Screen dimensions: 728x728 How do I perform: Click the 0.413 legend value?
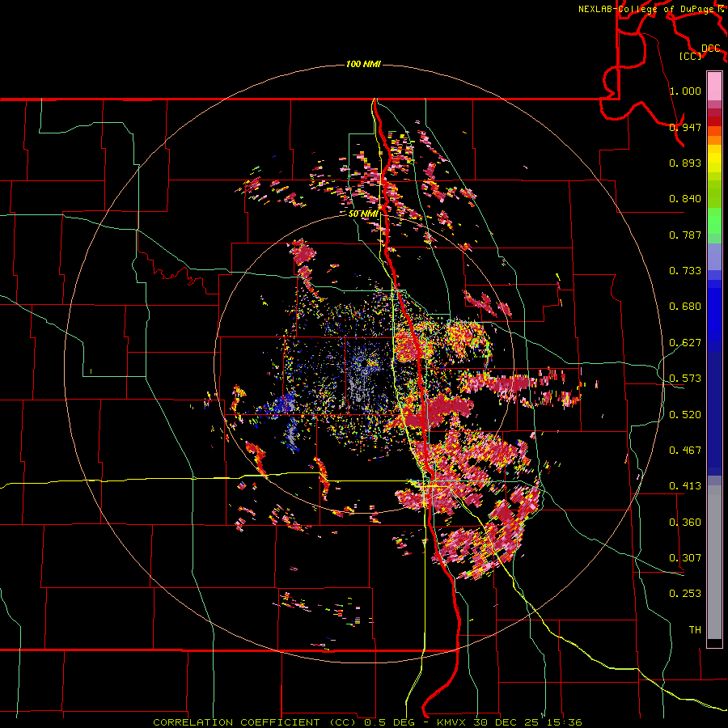pos(685,486)
